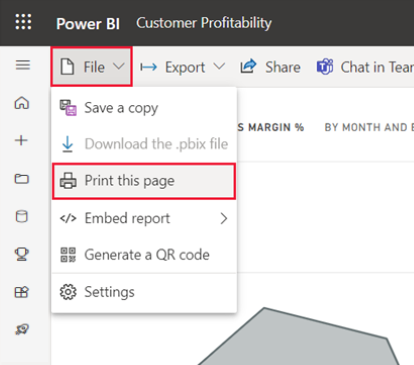Image resolution: width=414 pixels, height=365 pixels.
Task: Click the Microsoft Teams icon
Action: coord(325,67)
